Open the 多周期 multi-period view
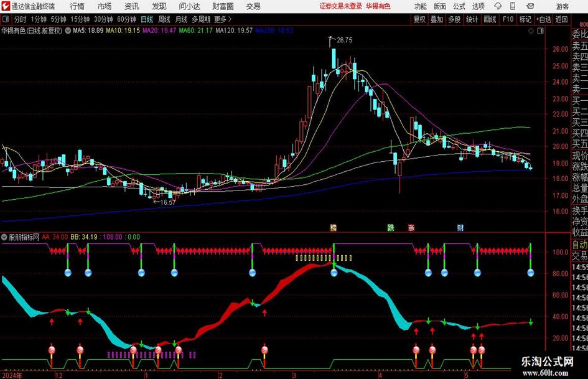This screenshot has width=588, height=379. [x=201, y=19]
